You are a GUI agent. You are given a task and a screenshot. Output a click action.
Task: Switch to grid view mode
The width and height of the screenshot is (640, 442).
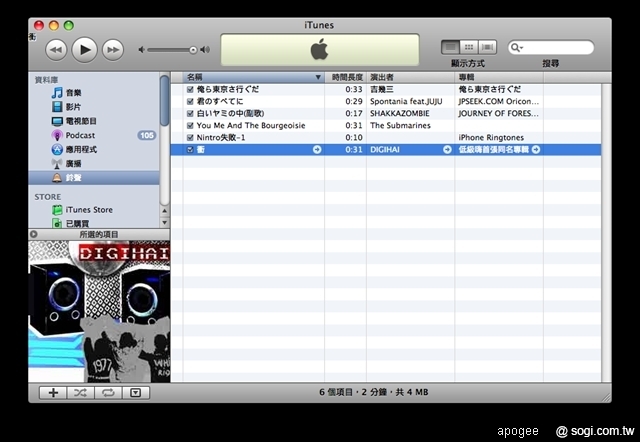(x=469, y=47)
